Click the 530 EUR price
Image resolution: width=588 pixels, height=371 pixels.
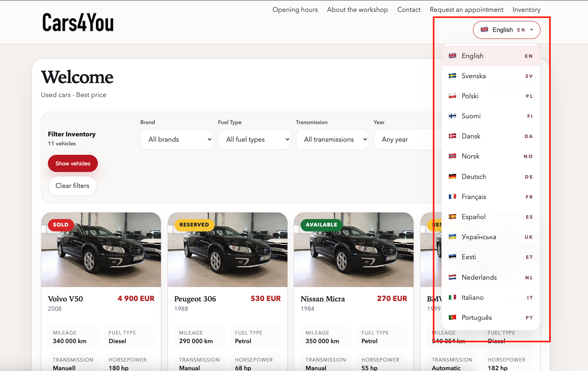tap(266, 299)
